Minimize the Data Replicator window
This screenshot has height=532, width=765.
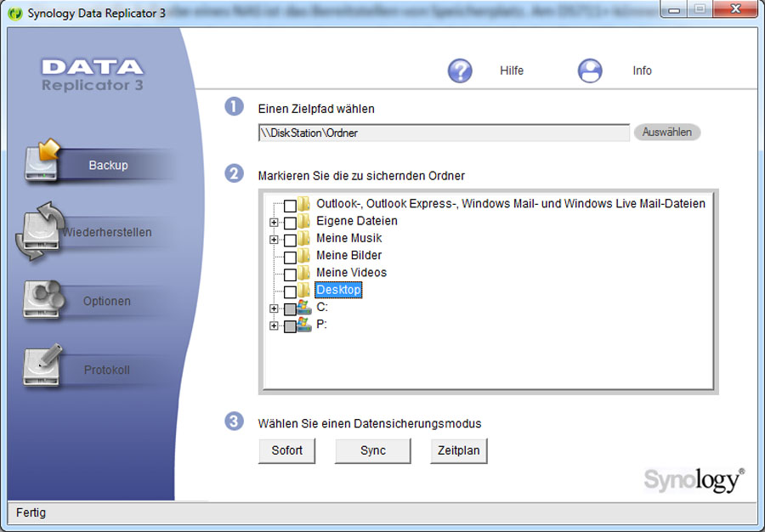[x=674, y=9]
